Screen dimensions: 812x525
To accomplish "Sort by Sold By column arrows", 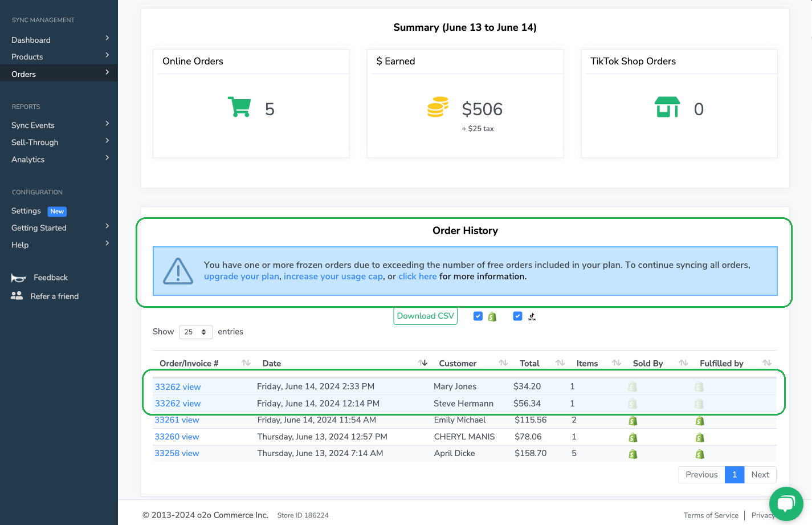I will [x=684, y=363].
